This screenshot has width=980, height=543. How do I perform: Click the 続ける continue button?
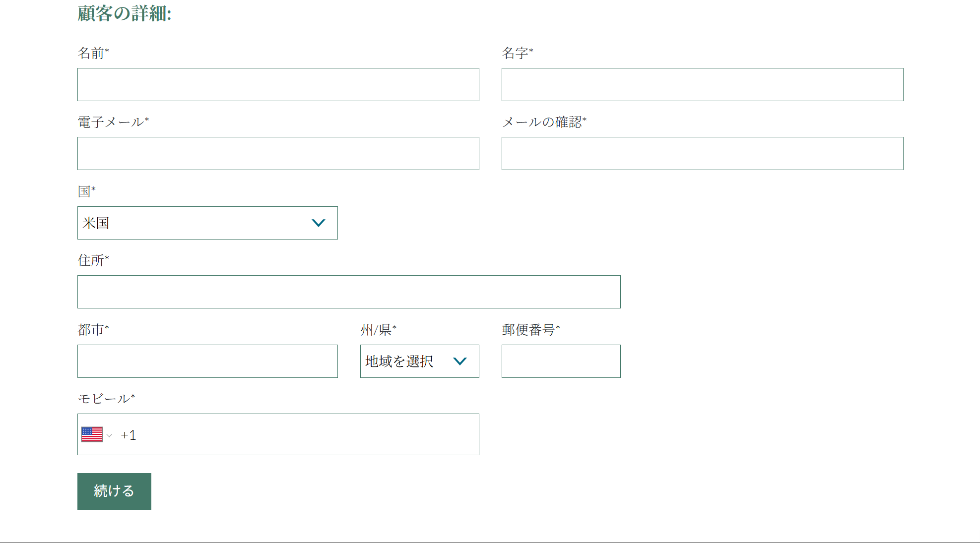coord(114,491)
